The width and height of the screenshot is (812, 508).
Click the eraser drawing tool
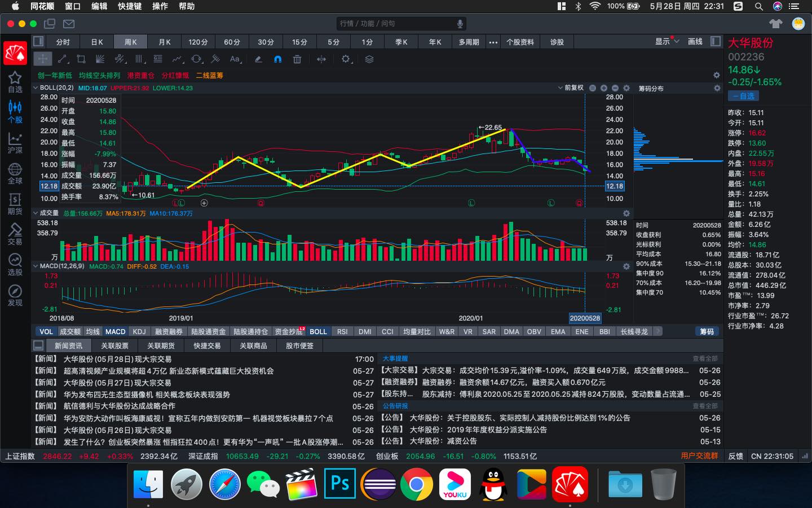coord(258,59)
